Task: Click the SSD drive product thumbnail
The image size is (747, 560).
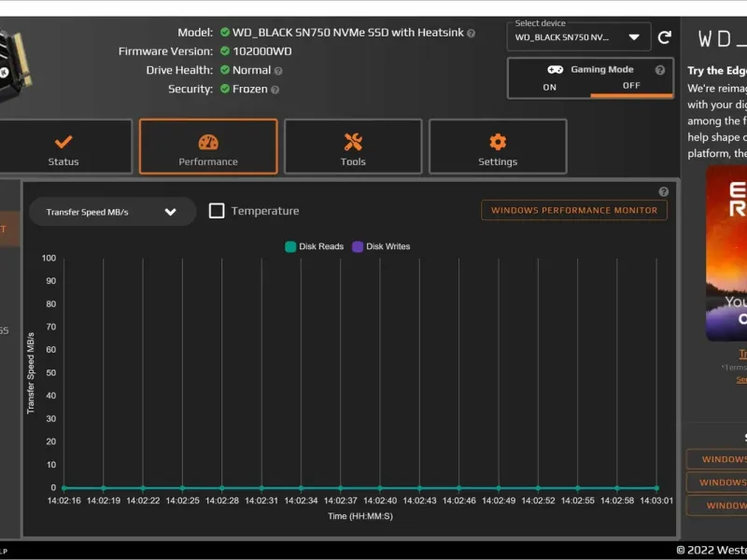Action: (14, 64)
